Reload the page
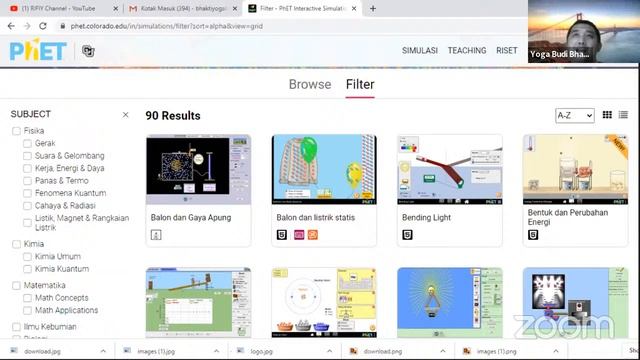This screenshot has width=640, height=360. [x=43, y=26]
